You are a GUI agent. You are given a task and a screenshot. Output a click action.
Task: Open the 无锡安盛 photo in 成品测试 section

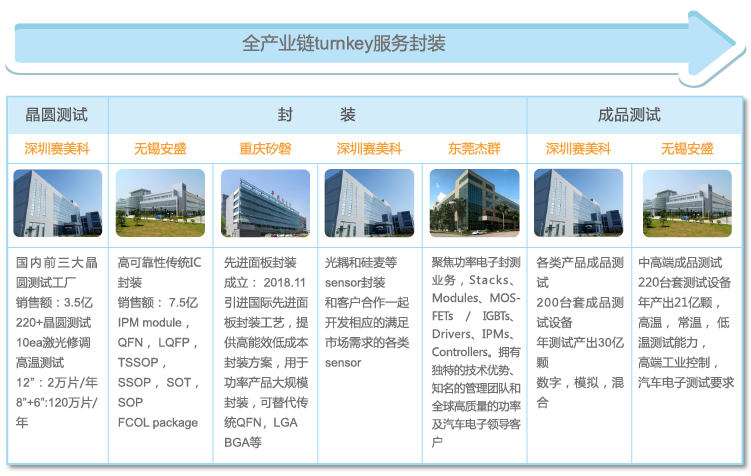click(x=686, y=203)
